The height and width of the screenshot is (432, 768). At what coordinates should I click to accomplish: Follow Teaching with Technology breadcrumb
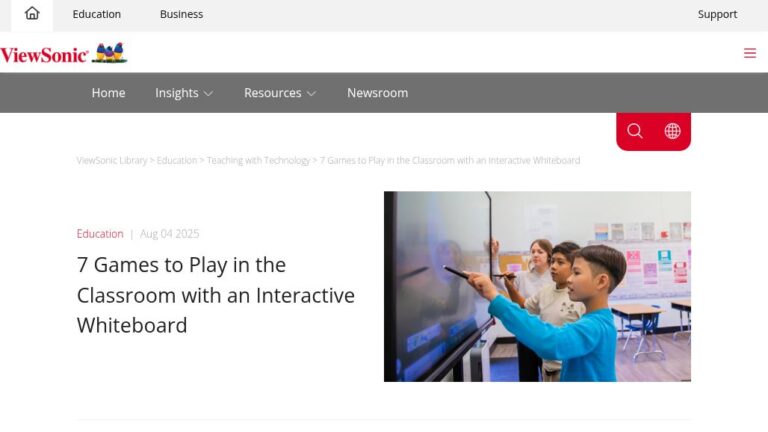click(x=258, y=161)
